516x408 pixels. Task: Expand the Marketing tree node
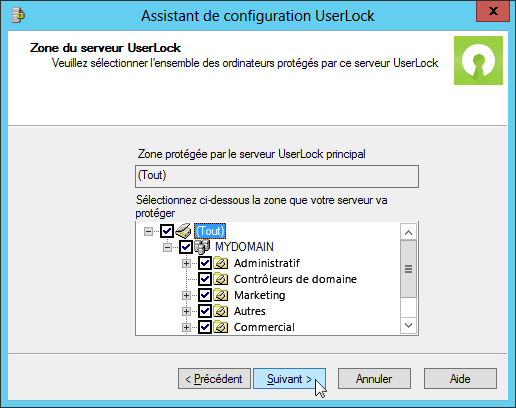point(186,295)
